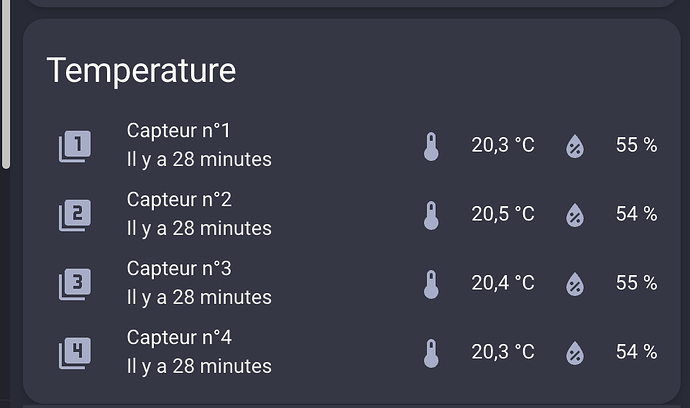Click the Temperature card title
The width and height of the screenshot is (690, 408).
141,70
